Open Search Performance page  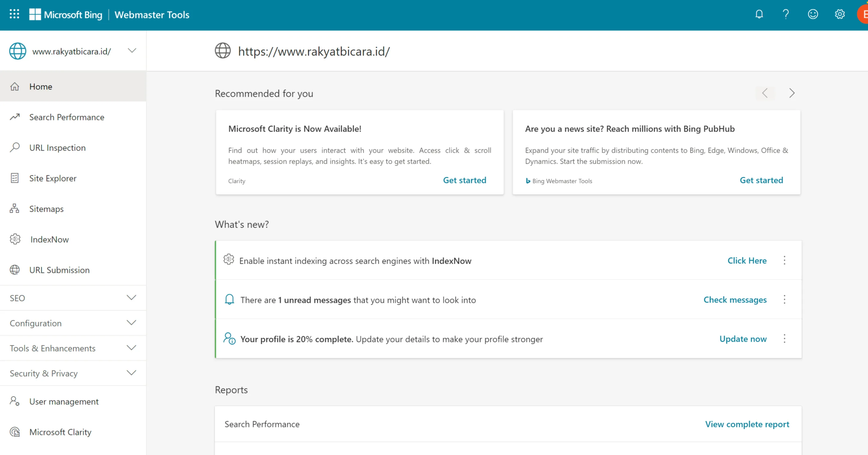(x=73, y=117)
